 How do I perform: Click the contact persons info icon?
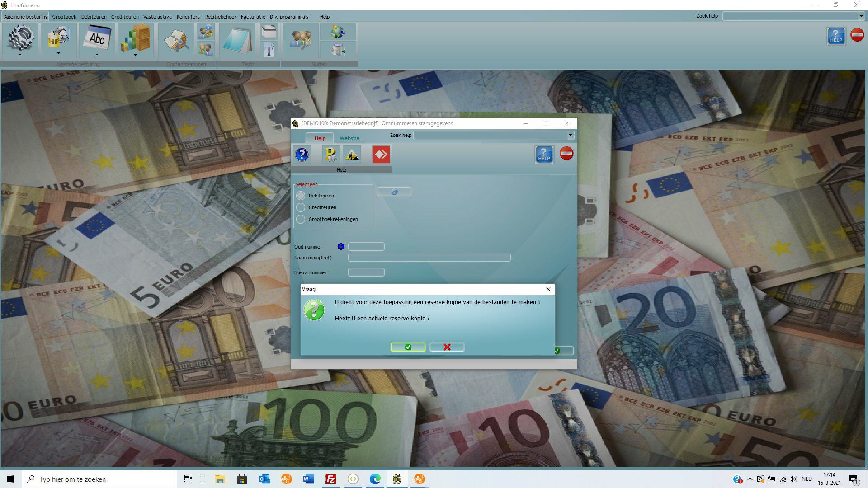tap(206, 32)
